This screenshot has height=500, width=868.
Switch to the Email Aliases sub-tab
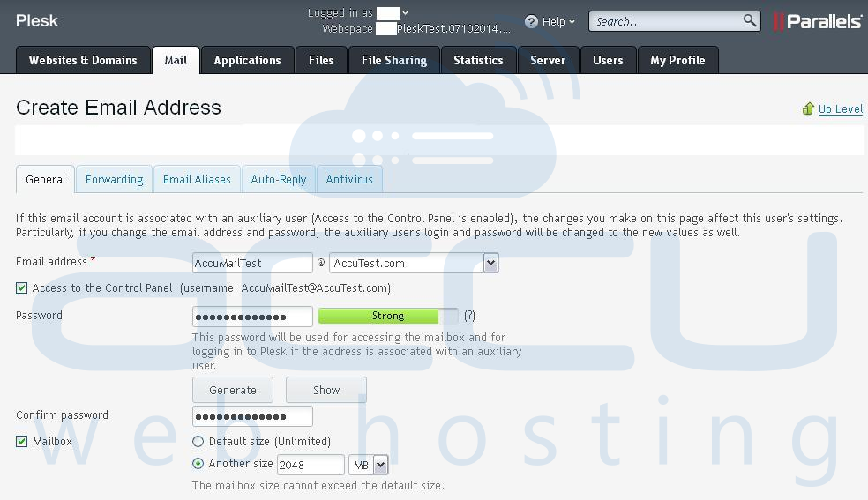(197, 179)
